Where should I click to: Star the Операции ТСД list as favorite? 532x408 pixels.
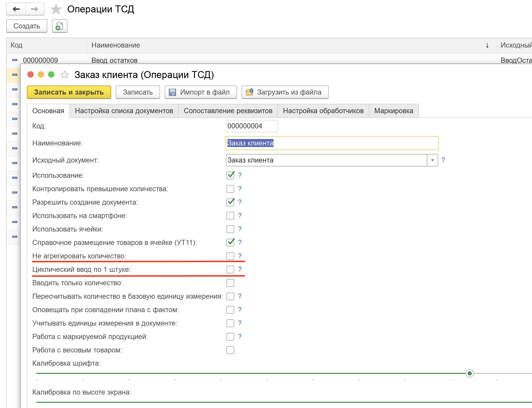pyautogui.click(x=56, y=9)
